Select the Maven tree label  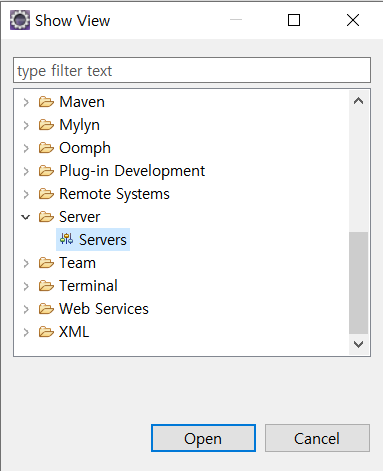tap(82, 102)
